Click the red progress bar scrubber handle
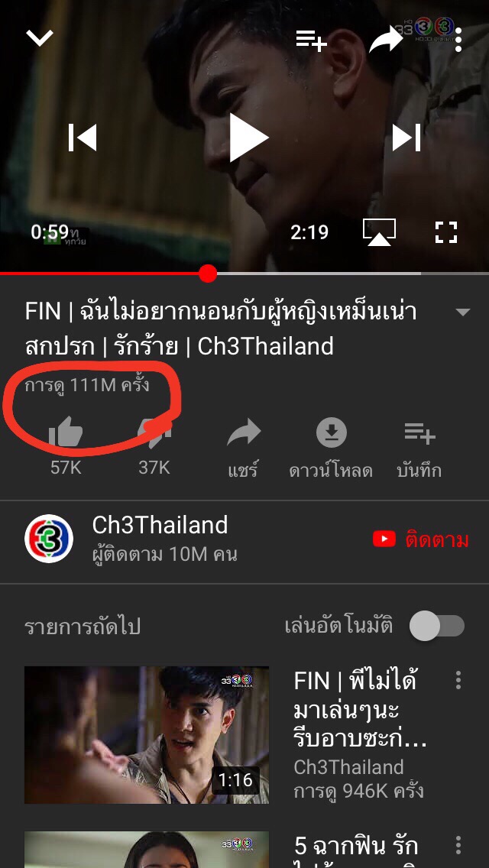 (208, 273)
